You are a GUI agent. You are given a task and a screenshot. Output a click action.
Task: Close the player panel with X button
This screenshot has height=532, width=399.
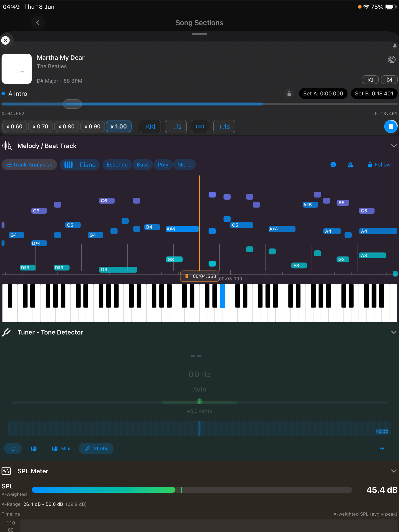[x=5, y=40]
